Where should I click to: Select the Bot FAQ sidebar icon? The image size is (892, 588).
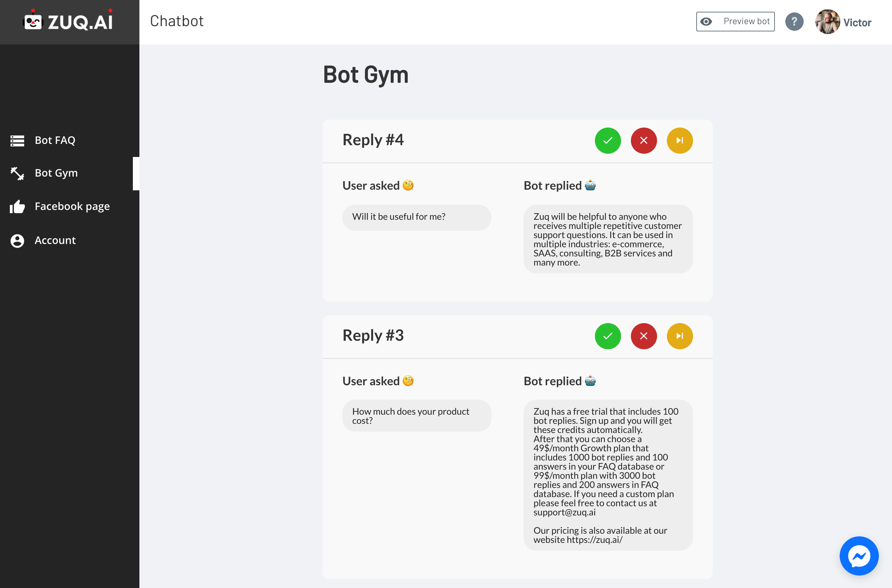pos(17,140)
